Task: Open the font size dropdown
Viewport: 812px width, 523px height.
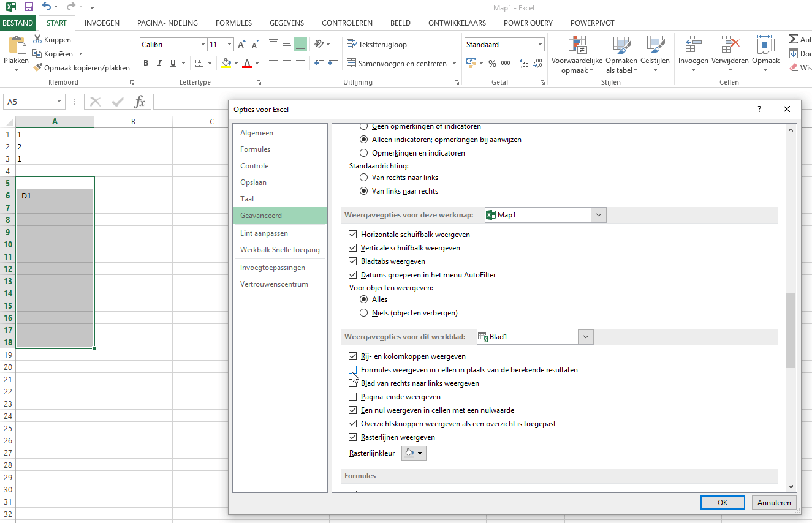Action: (230, 45)
